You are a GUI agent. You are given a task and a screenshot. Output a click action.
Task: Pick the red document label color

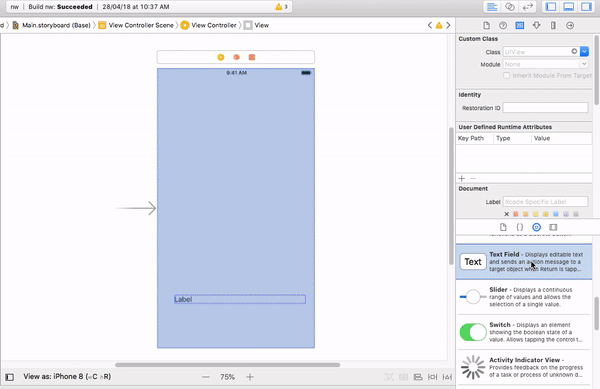point(516,214)
